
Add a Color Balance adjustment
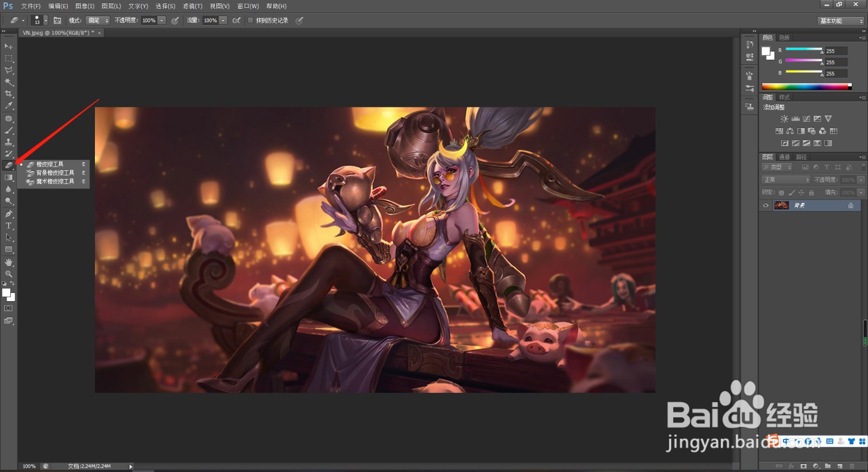pos(790,131)
